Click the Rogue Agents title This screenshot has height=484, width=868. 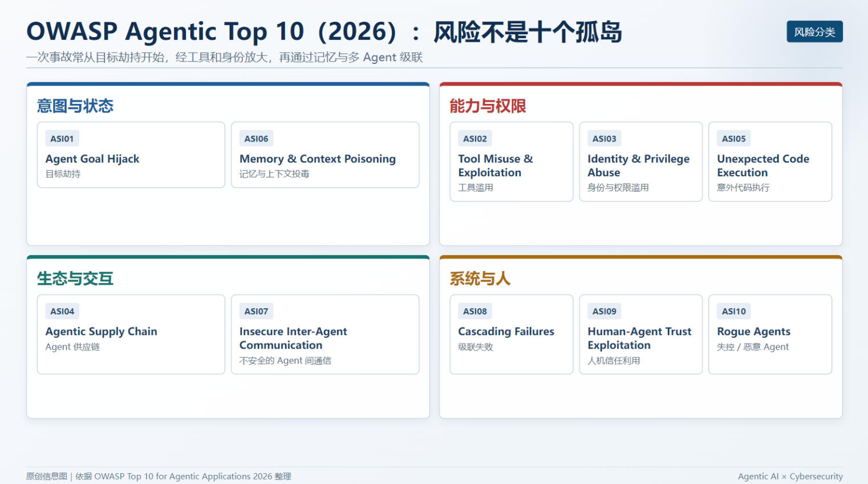[x=754, y=332]
